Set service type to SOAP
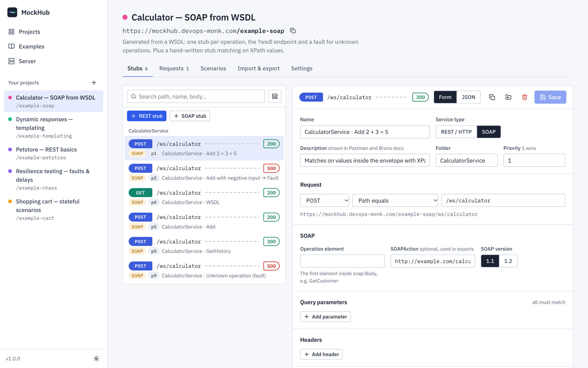 click(x=489, y=132)
